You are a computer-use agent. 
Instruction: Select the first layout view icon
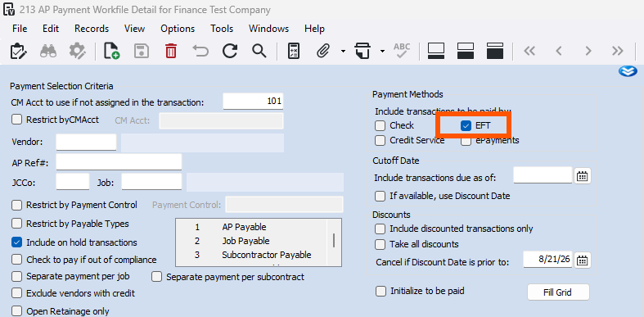coord(436,51)
